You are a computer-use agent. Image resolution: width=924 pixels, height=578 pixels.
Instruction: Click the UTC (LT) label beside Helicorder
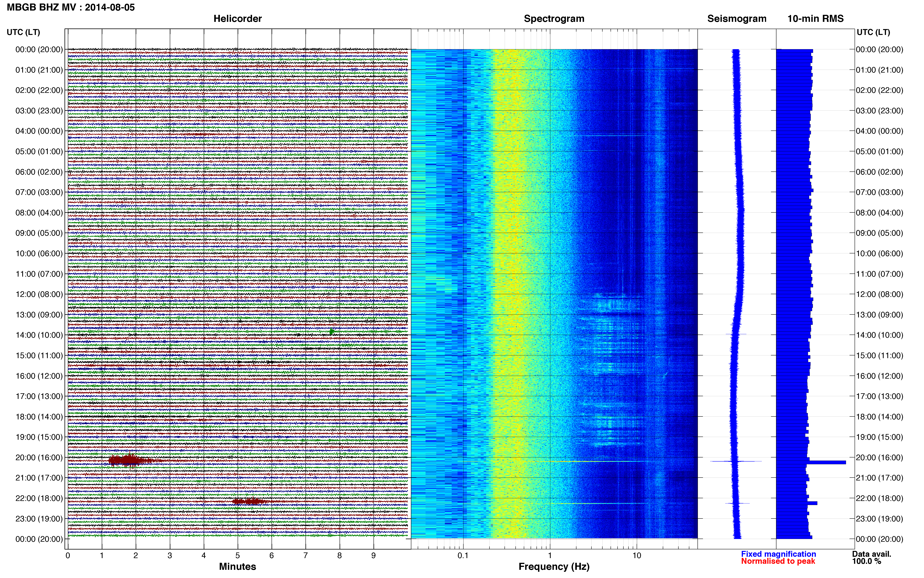click(x=23, y=32)
